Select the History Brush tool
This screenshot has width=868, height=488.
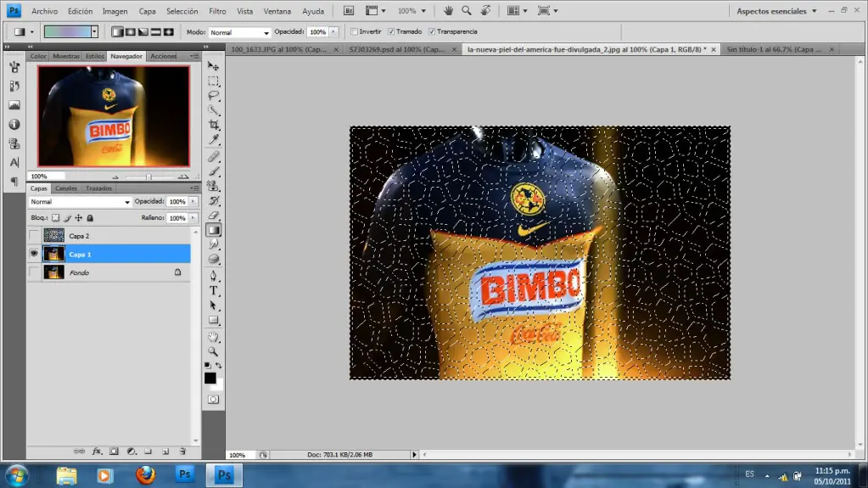[x=213, y=200]
